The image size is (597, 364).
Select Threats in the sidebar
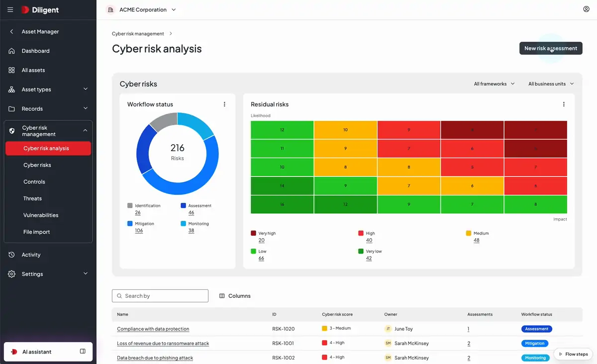pos(32,198)
